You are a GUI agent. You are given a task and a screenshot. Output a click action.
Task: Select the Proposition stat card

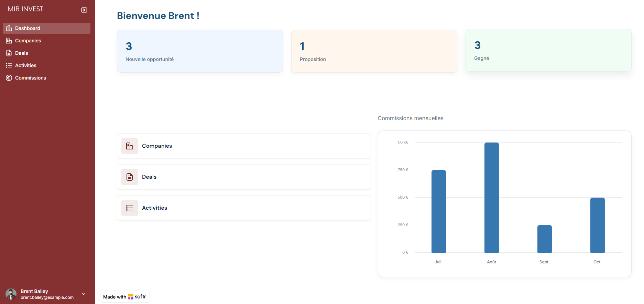(x=374, y=51)
